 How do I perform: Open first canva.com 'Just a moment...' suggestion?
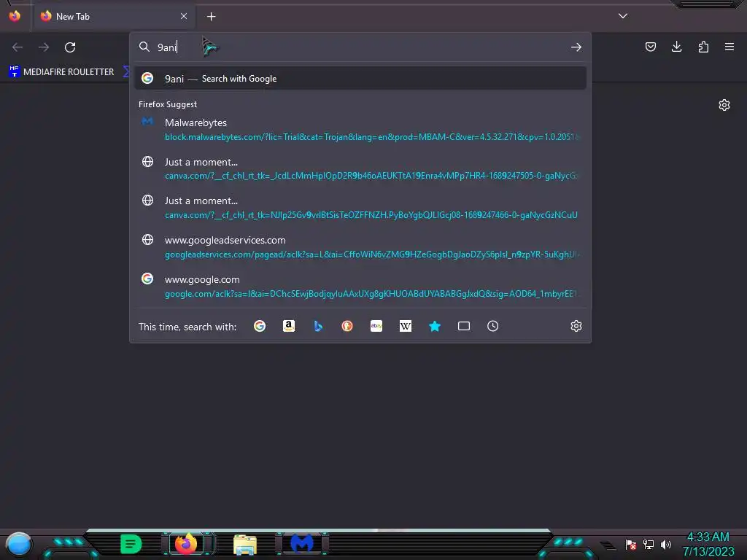(360, 168)
